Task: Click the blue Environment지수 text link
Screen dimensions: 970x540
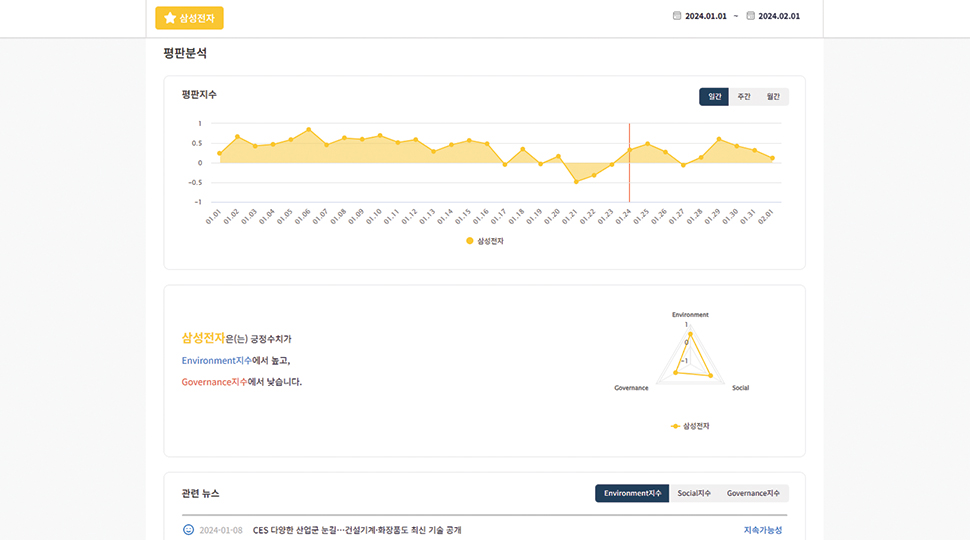Action: click(217, 361)
